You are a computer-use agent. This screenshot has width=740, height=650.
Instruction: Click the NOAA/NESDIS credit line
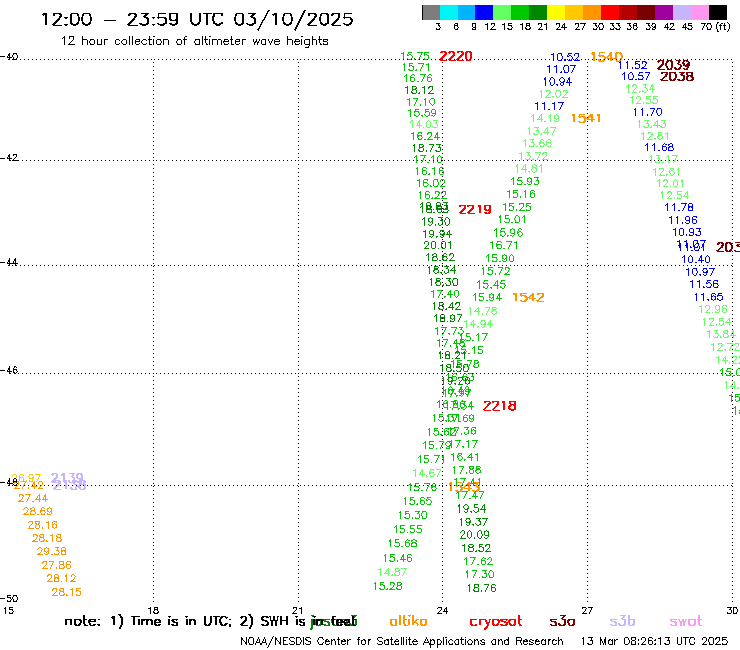(402, 642)
